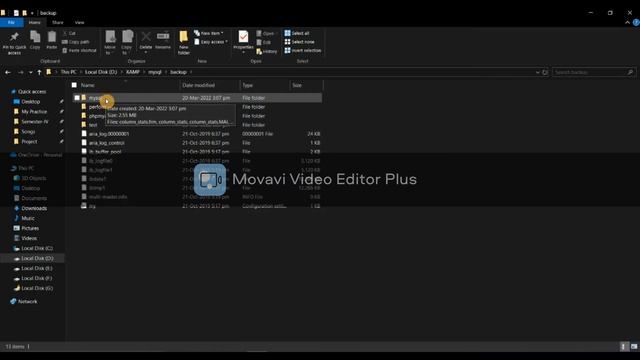Open Music in navigation pane
The height and width of the screenshot is (360, 640).
pyautogui.click(x=28, y=218)
